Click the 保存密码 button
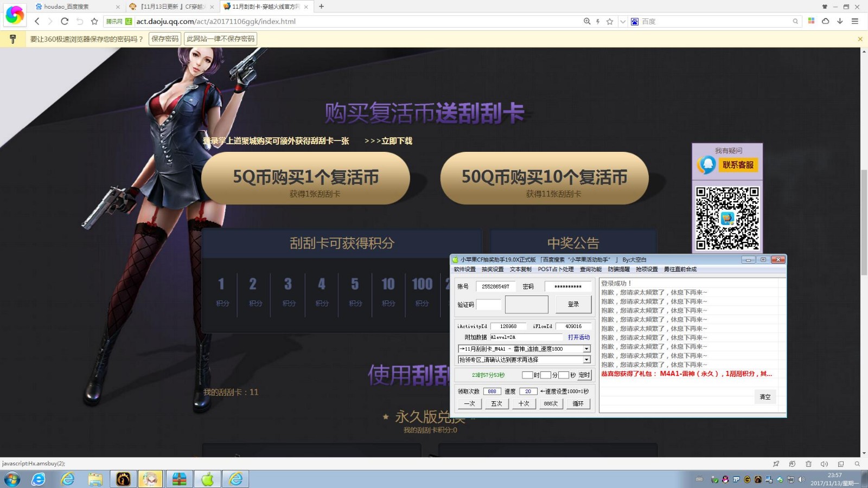The width and height of the screenshot is (868, 488). [165, 39]
